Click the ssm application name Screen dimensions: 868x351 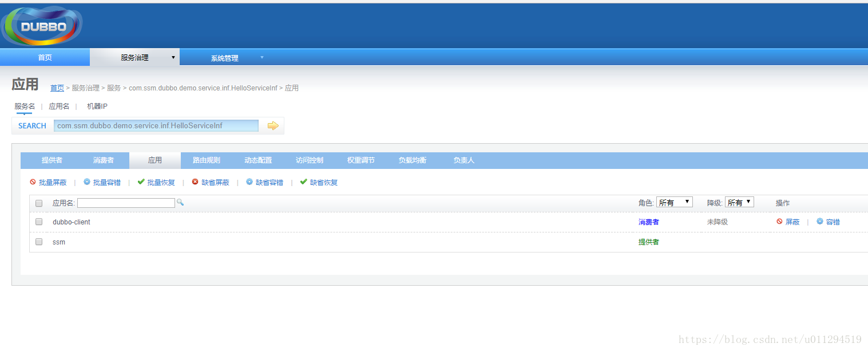(x=59, y=242)
